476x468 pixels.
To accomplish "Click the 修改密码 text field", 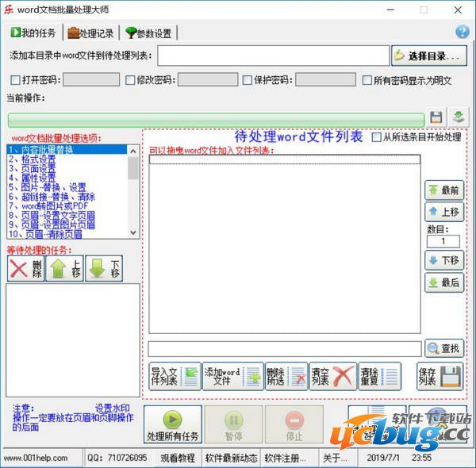I will (x=208, y=80).
